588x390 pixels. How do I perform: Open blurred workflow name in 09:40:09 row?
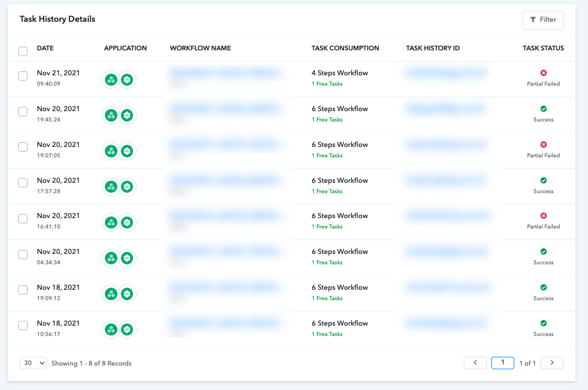click(x=225, y=73)
